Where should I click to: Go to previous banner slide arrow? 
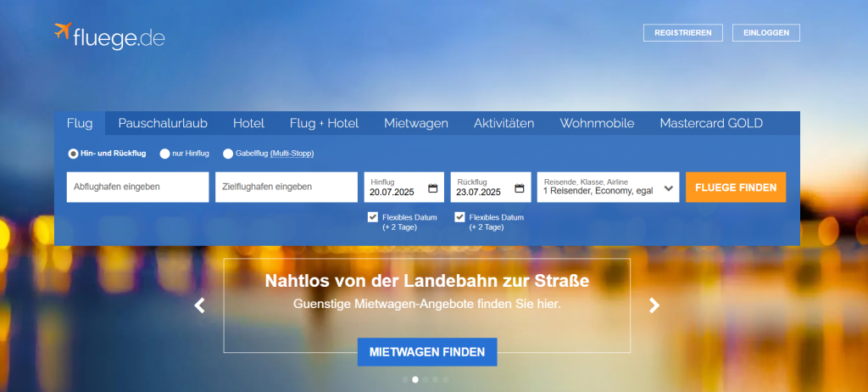199,305
